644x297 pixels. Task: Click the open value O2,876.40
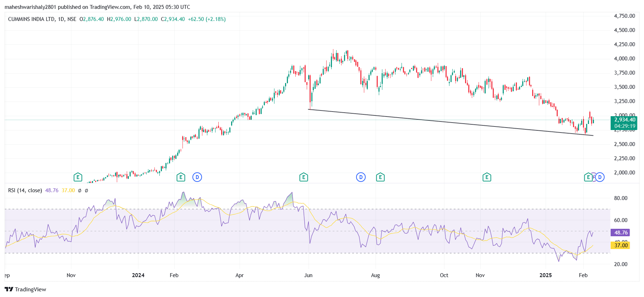tap(92, 19)
